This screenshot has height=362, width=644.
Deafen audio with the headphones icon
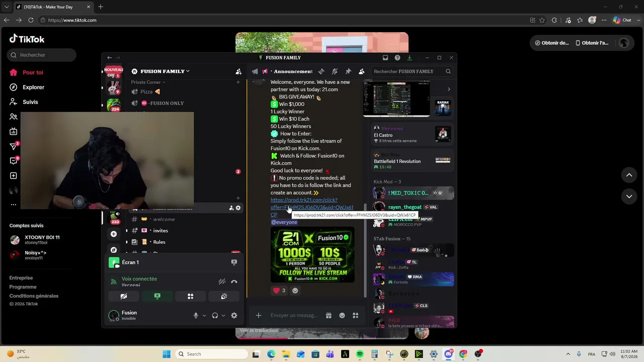(x=215, y=315)
